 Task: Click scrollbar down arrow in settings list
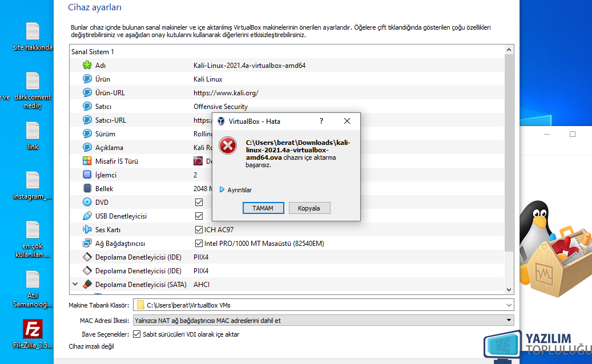pyautogui.click(x=509, y=290)
